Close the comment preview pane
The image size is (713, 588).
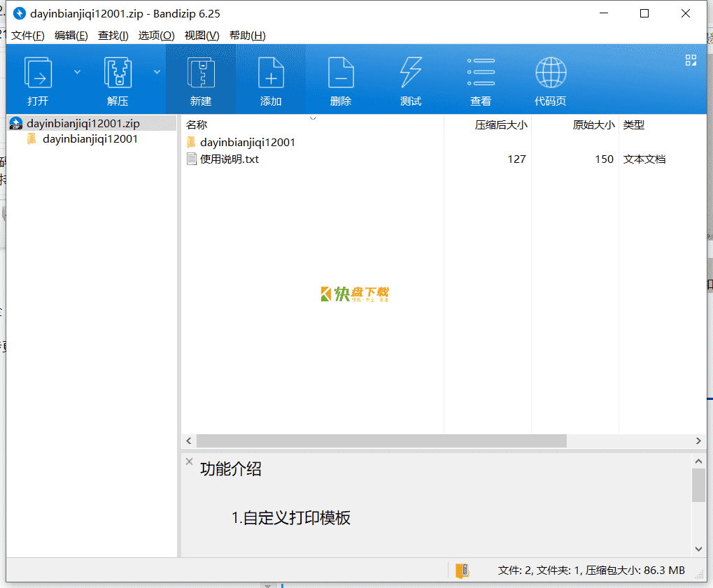[189, 461]
